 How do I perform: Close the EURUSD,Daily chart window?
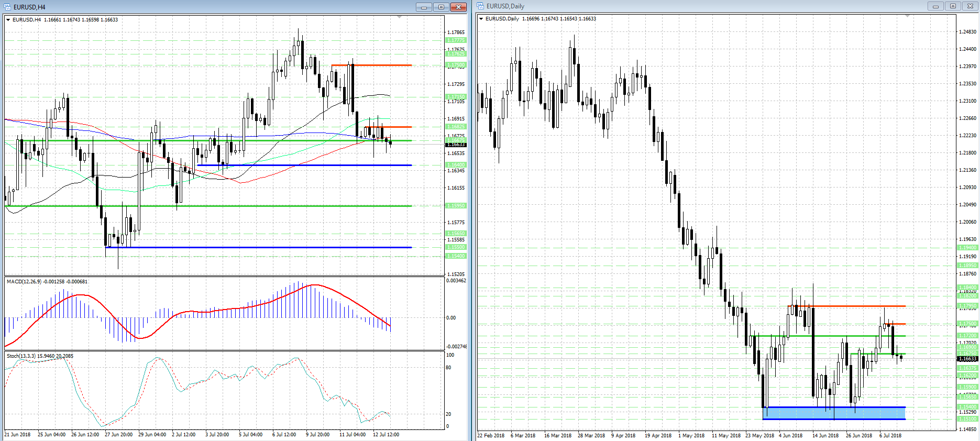[970, 6]
